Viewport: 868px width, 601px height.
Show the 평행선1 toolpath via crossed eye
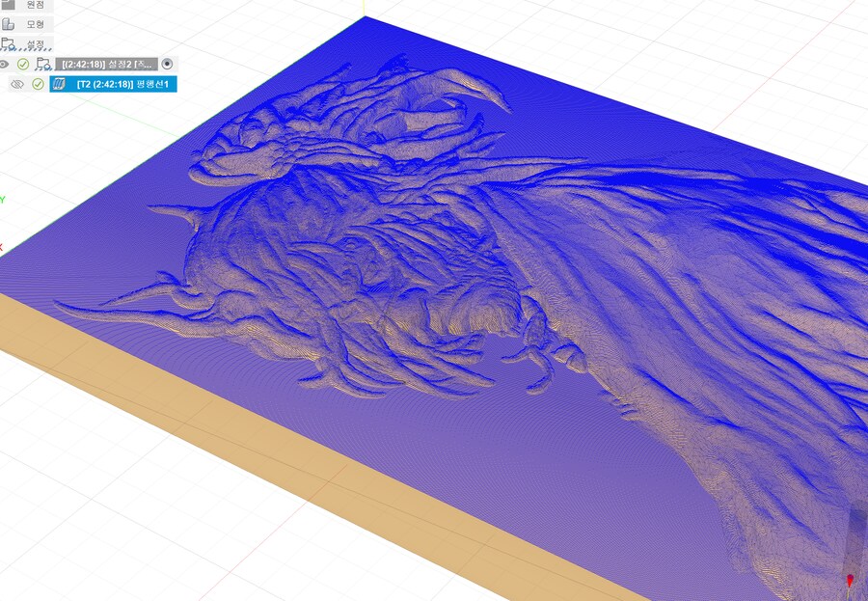[16, 84]
